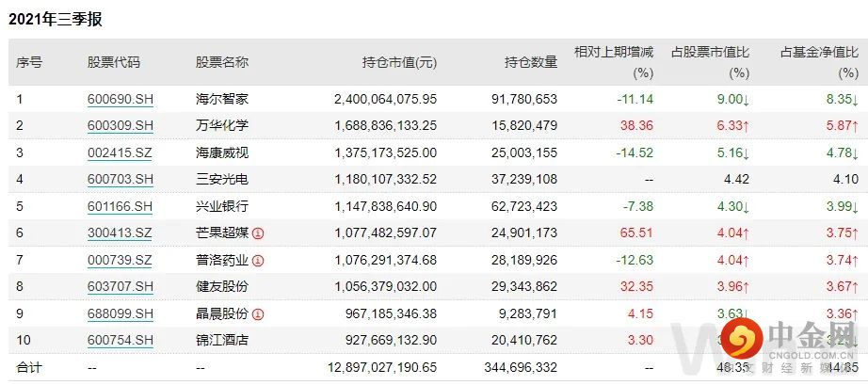Open the 600703.SH stock code
The width and height of the screenshot is (868, 385).
click(121, 180)
